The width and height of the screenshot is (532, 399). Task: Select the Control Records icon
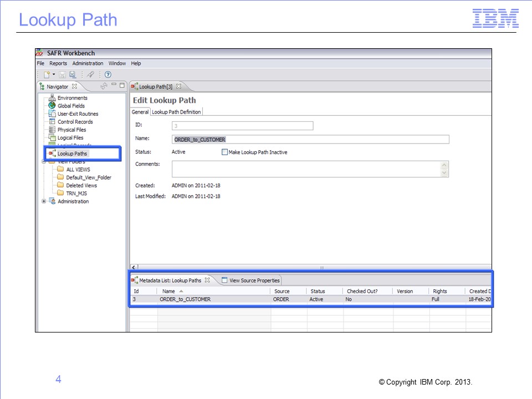coord(52,121)
